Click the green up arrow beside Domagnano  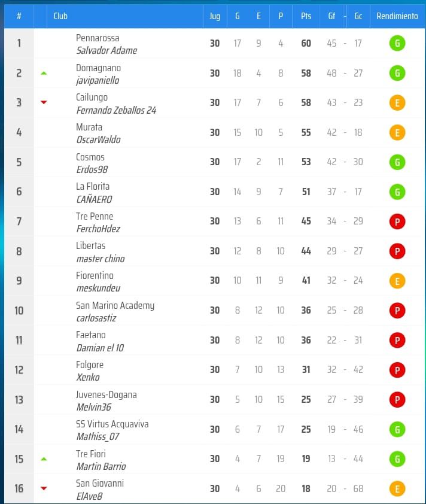coord(44,73)
